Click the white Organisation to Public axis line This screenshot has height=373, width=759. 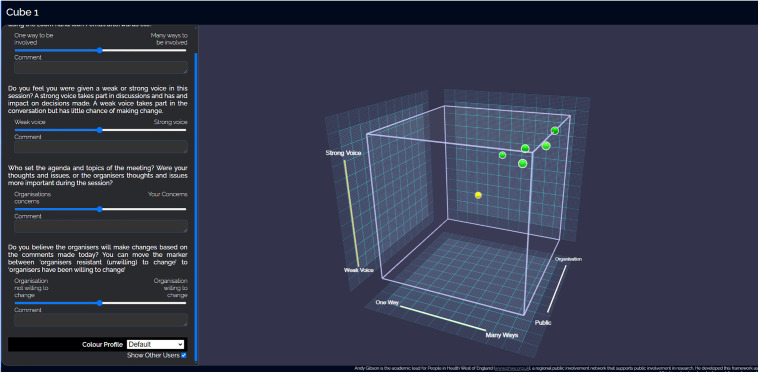pyautogui.click(x=557, y=288)
